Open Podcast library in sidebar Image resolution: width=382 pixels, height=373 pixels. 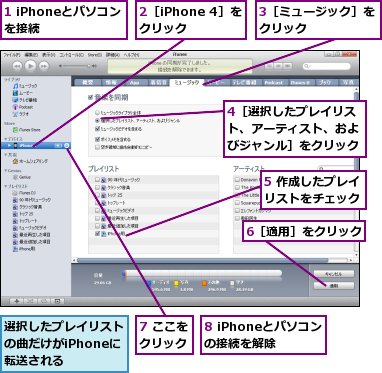(x=23, y=107)
